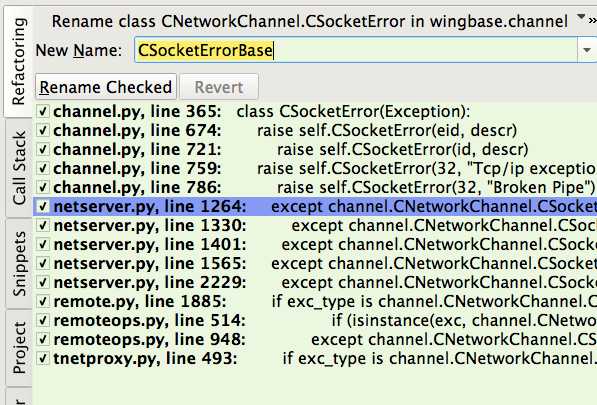597x405 pixels.
Task: Select the 'remoteops.py, line 514:' row
Action: (315, 320)
